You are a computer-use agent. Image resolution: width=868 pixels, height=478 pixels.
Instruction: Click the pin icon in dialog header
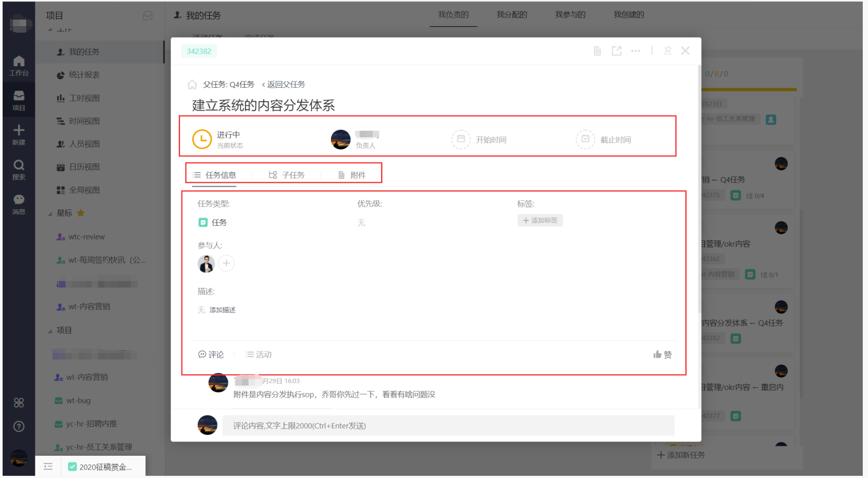tap(667, 51)
